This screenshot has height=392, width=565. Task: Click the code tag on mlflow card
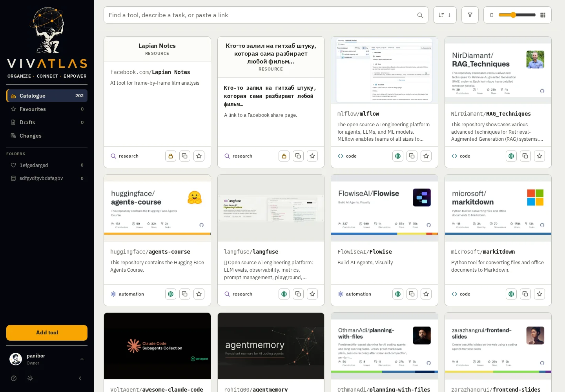347,156
